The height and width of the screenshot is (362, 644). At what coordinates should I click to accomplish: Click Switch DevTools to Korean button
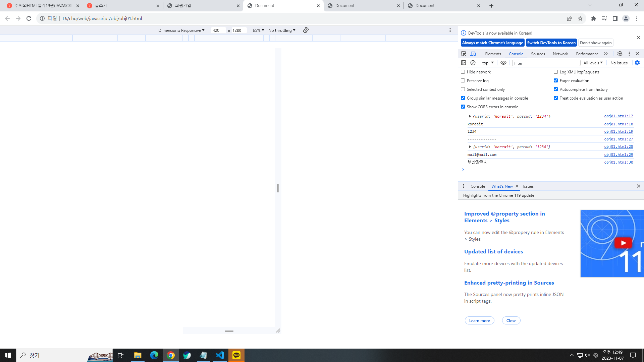[x=551, y=43]
